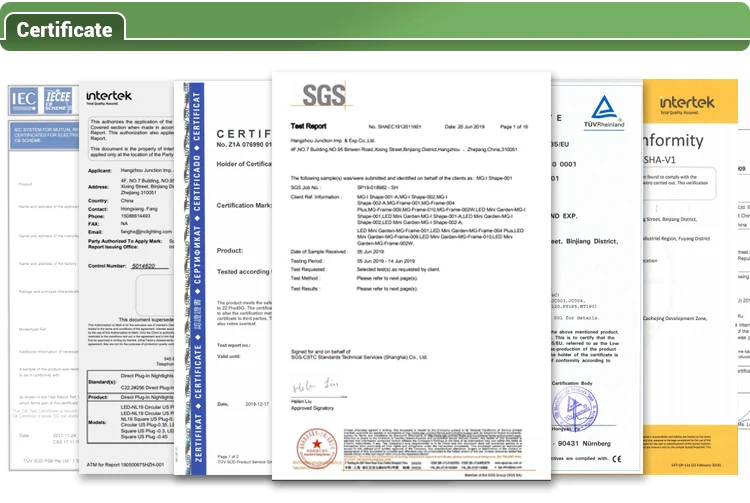Screen dimensions: 750x503
Task: Click 'Tested according' label on TÜV SÜD certificate
Action: point(243,272)
